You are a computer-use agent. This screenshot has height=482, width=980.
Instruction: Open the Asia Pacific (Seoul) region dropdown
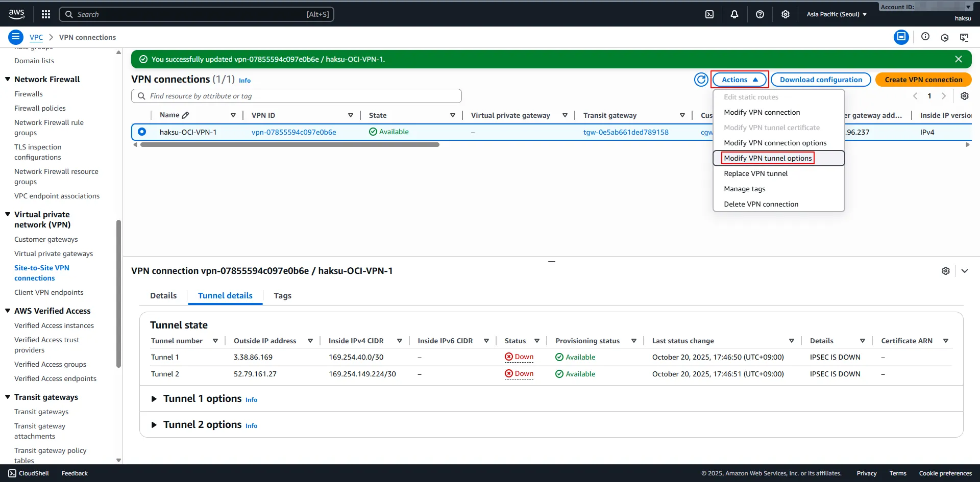[x=837, y=14]
